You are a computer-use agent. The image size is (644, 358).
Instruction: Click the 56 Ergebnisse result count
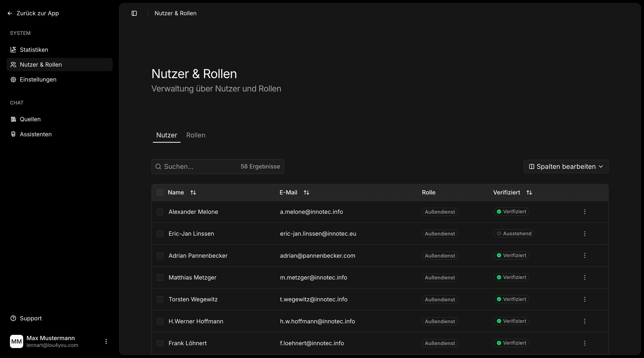click(x=260, y=167)
